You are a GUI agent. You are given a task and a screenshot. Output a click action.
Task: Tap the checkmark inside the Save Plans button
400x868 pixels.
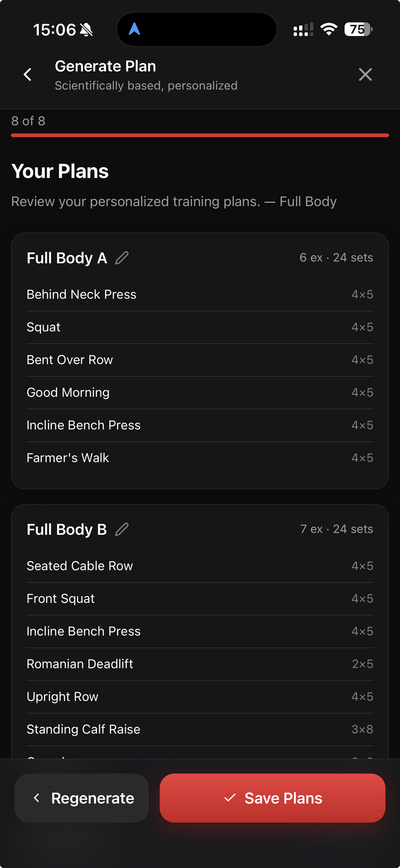pos(231,798)
